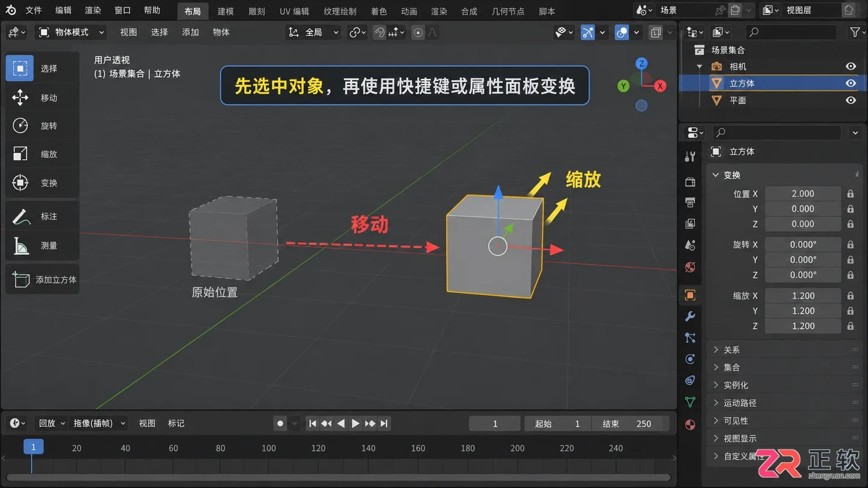
Task: Toggle viewport overlays button
Action: pos(621,33)
